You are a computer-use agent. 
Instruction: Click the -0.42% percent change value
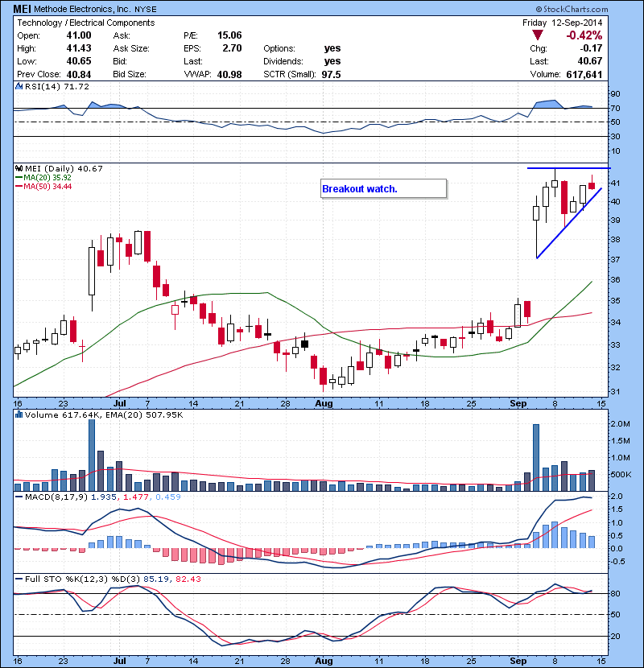tap(584, 35)
